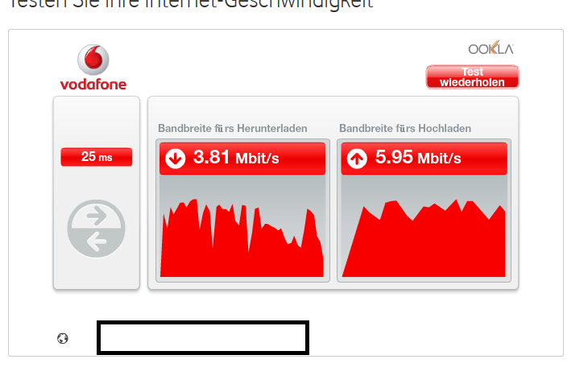This screenshot has height=384, width=588.
Task: Click the Mbit/s unit in download bar
Action: (257, 159)
